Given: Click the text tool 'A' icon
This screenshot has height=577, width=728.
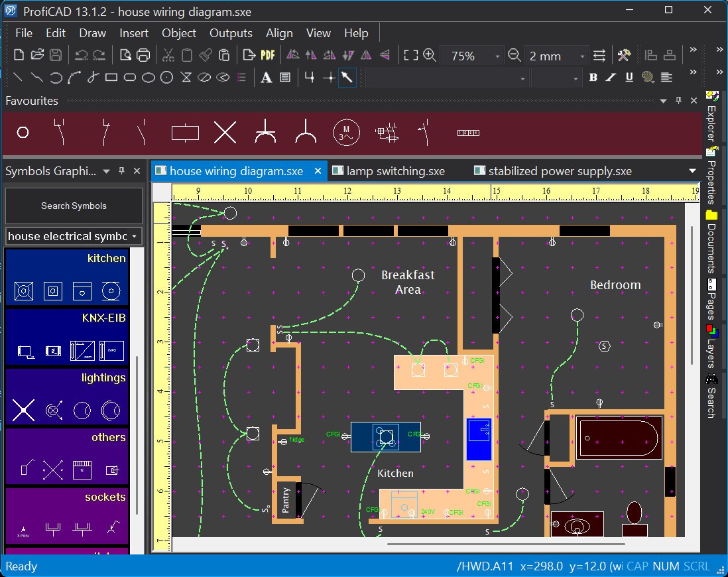Looking at the screenshot, I should coord(266,78).
